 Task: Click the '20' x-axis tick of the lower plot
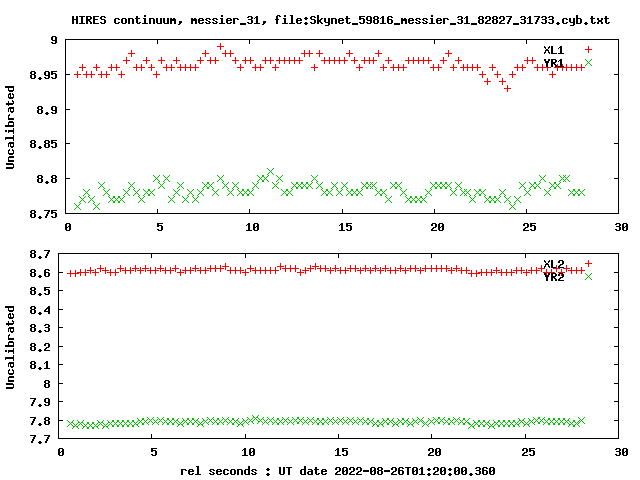coord(434,452)
